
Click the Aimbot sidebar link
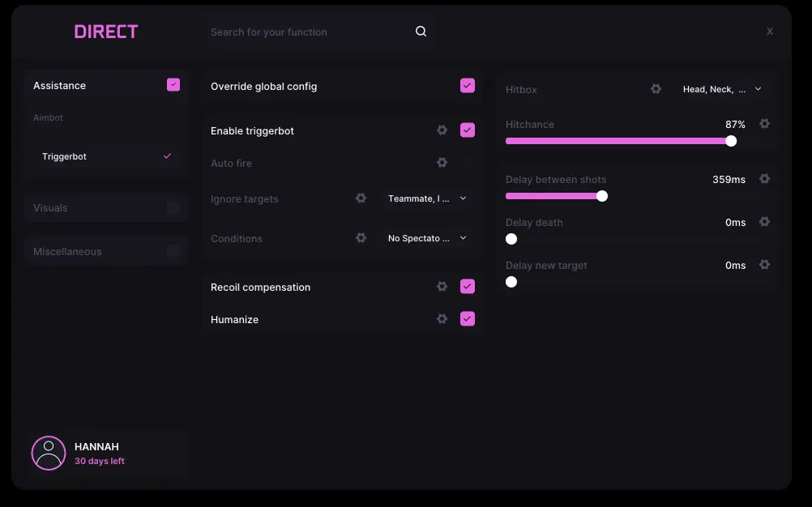tap(49, 117)
